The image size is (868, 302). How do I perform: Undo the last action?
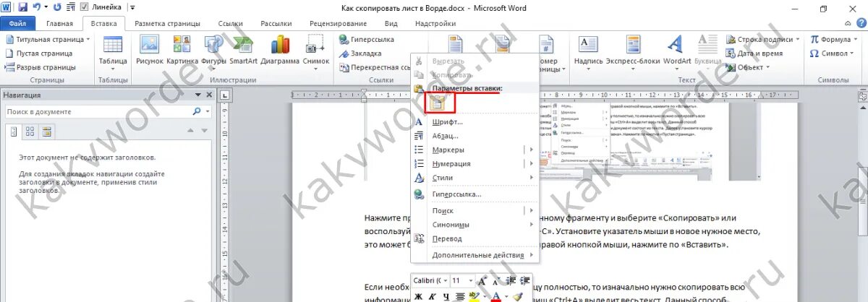(x=37, y=7)
